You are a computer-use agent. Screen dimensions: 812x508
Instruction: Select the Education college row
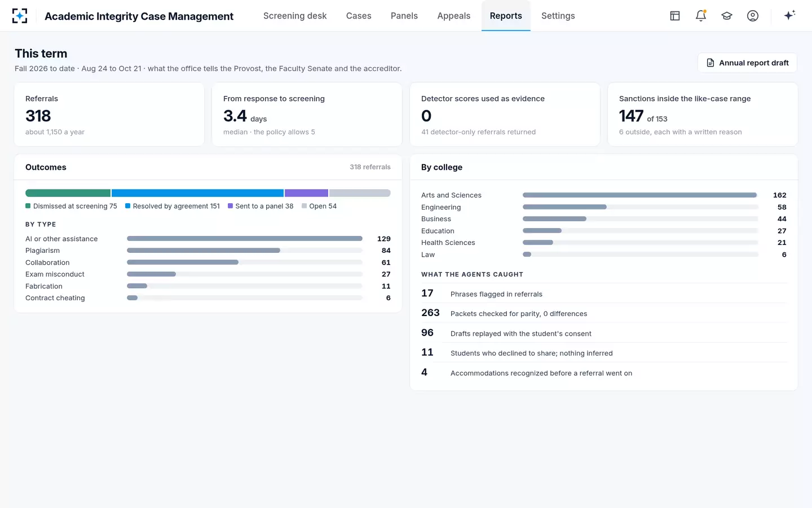pos(604,231)
